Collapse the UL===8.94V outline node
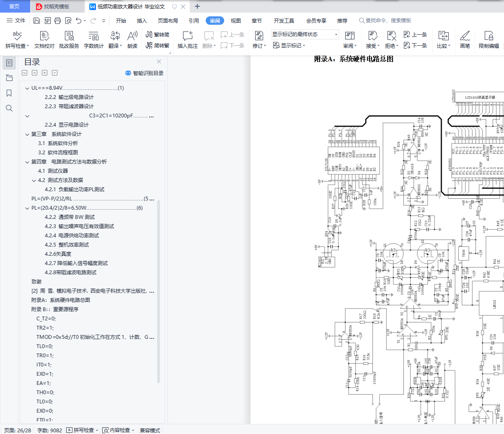The width and height of the screenshot is (504, 434). (x=27, y=88)
